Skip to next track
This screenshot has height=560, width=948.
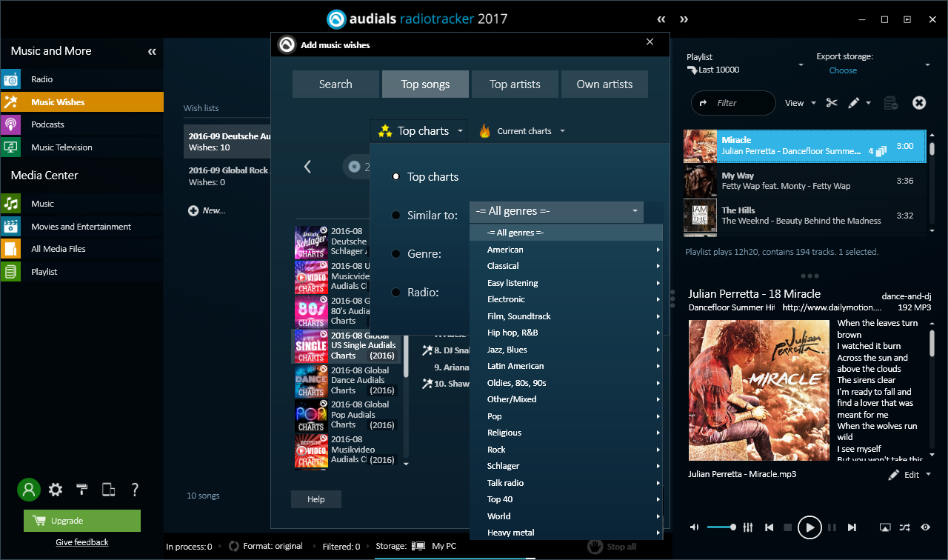[x=852, y=527]
